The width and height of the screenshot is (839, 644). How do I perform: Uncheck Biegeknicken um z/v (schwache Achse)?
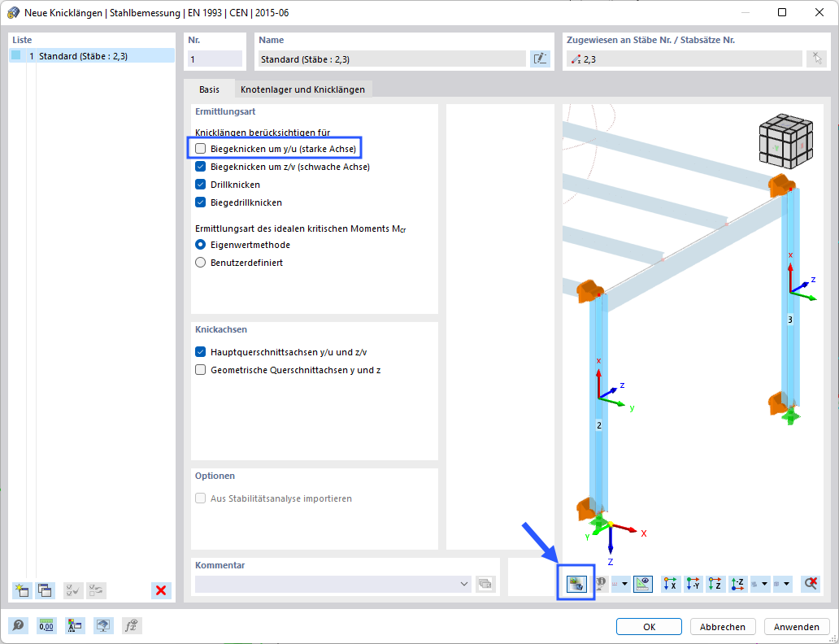tap(200, 167)
